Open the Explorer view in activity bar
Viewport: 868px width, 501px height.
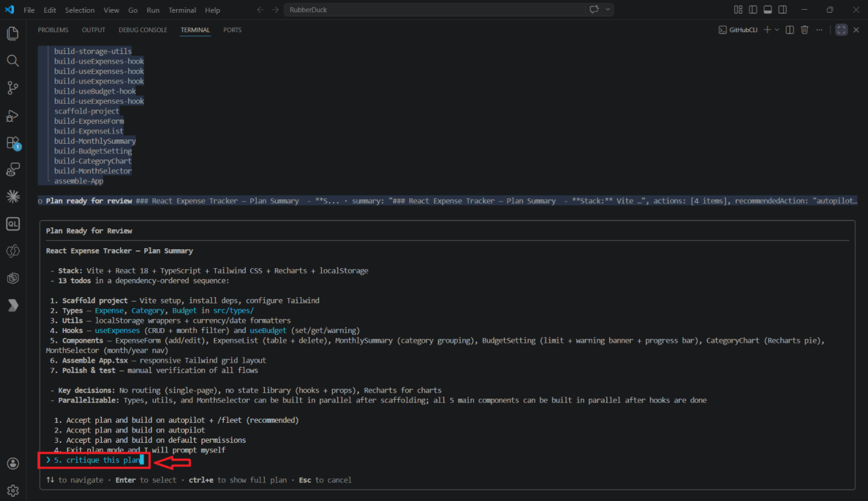click(13, 33)
